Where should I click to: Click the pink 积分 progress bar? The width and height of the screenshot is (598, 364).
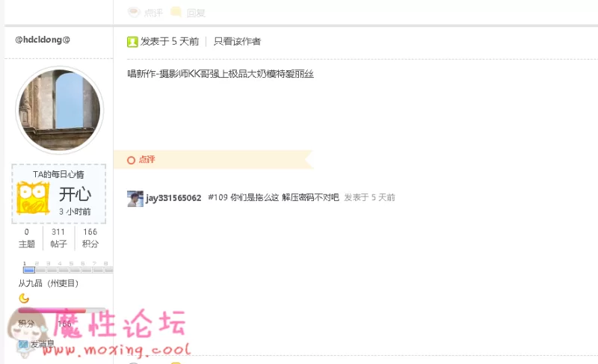62,311
